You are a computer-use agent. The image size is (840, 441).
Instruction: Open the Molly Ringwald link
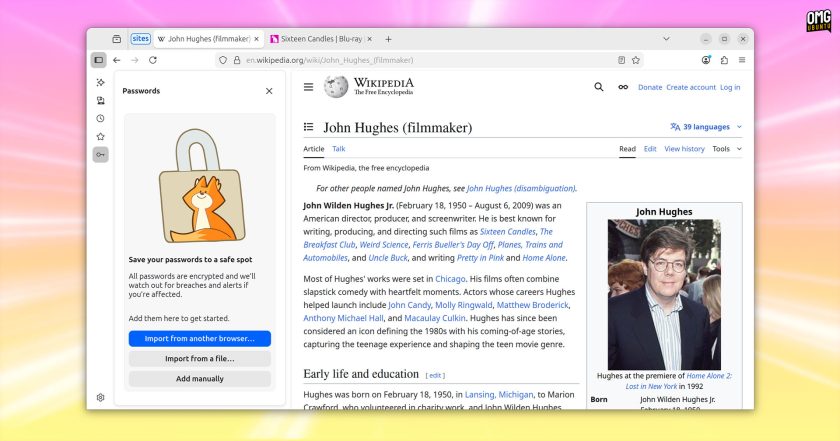(463, 305)
